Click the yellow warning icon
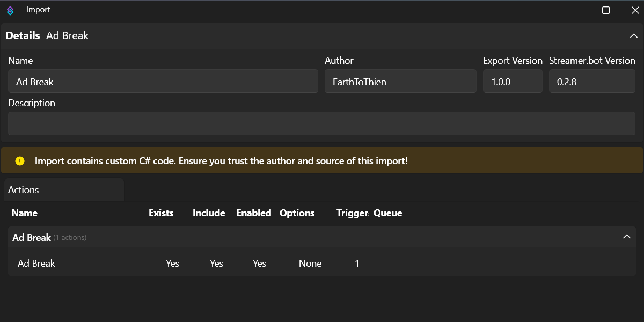Image resolution: width=644 pixels, height=322 pixels. 20,161
